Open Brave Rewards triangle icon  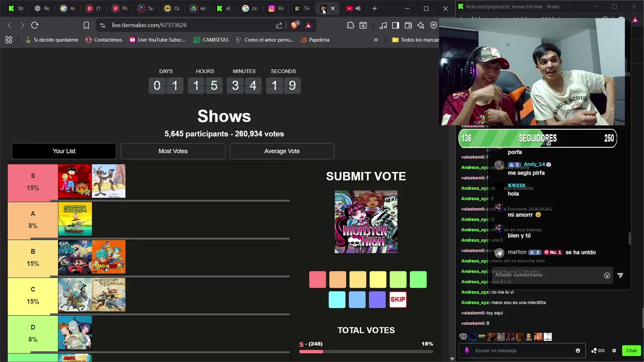click(x=308, y=25)
